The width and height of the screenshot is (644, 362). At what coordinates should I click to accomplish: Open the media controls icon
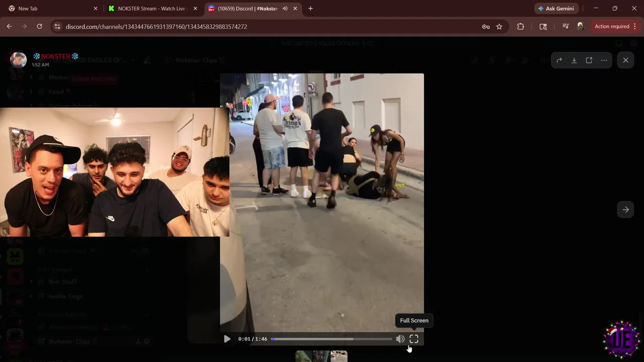pos(566,27)
